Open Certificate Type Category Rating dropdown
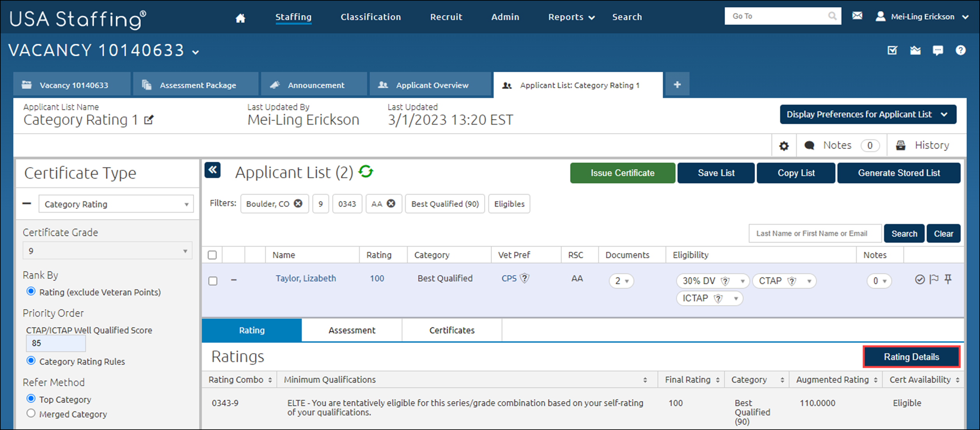Screen dimensions: 980x430 (x=116, y=204)
